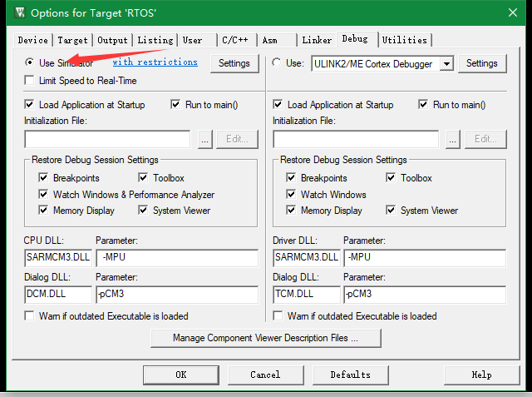
Task: Open the Listing tab
Action: [x=155, y=40]
